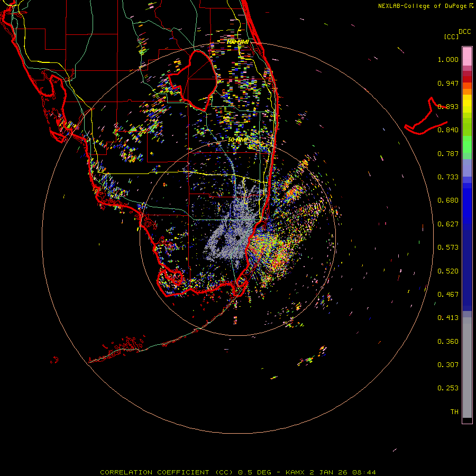Click the 0.253 legend value

pos(448,388)
